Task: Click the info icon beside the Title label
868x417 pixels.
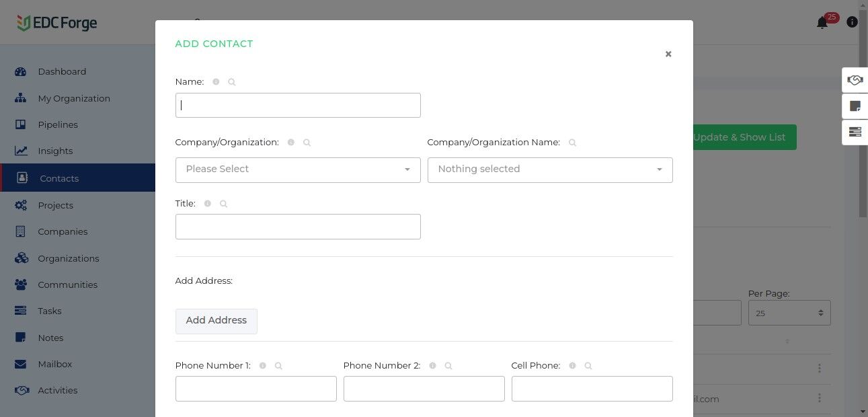Action: 207,204
